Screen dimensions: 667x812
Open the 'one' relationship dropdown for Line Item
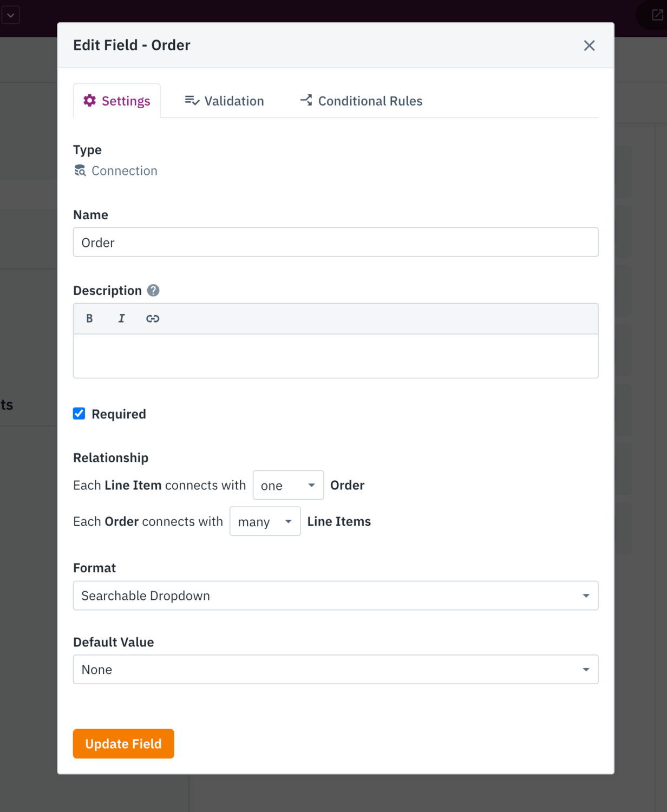coord(287,485)
